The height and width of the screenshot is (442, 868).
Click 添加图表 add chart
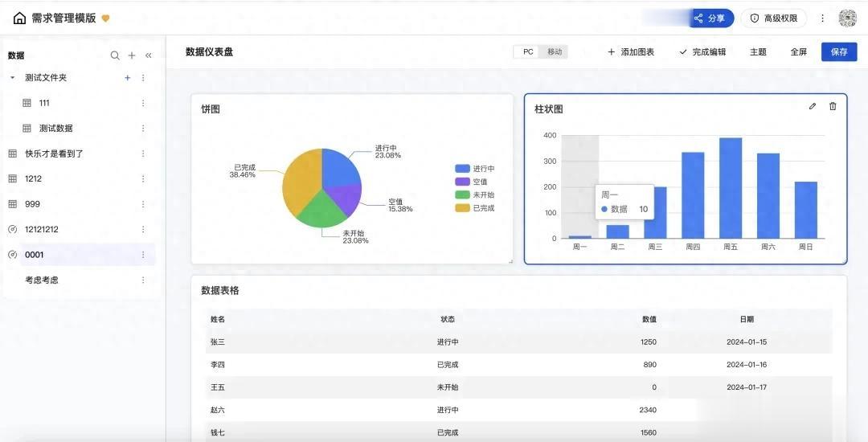[x=631, y=52]
